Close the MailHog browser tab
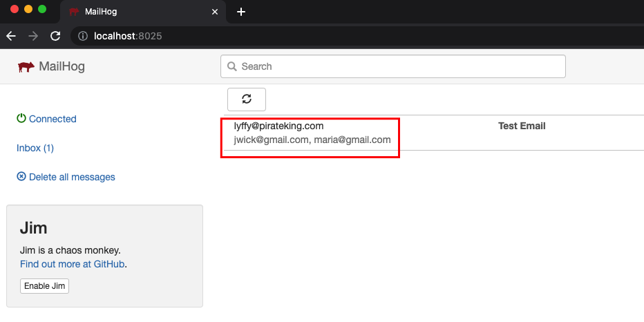The height and width of the screenshot is (322, 644). click(214, 12)
